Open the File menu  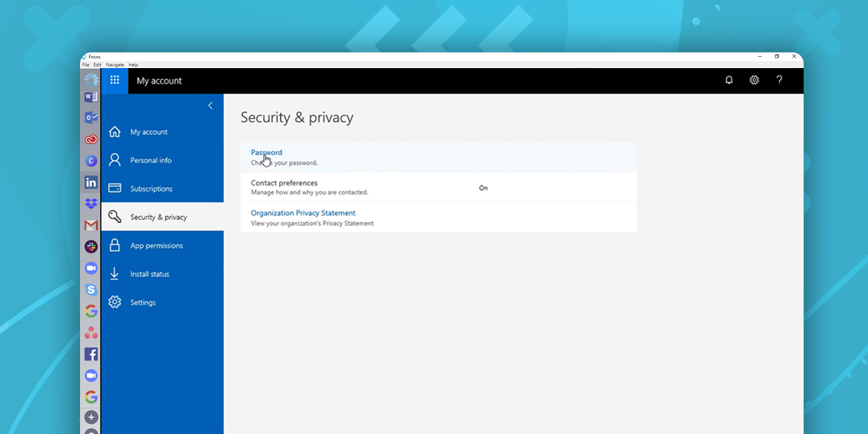85,65
